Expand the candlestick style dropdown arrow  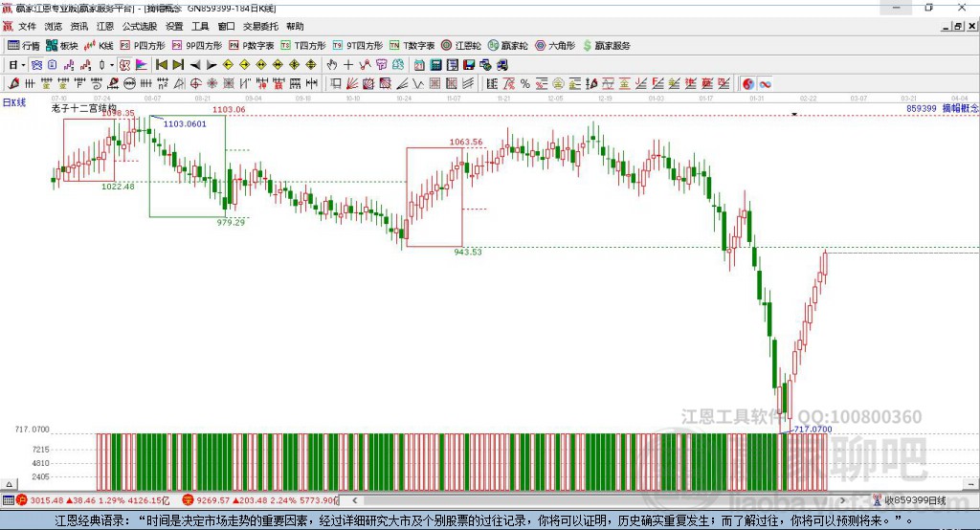(x=112, y=64)
